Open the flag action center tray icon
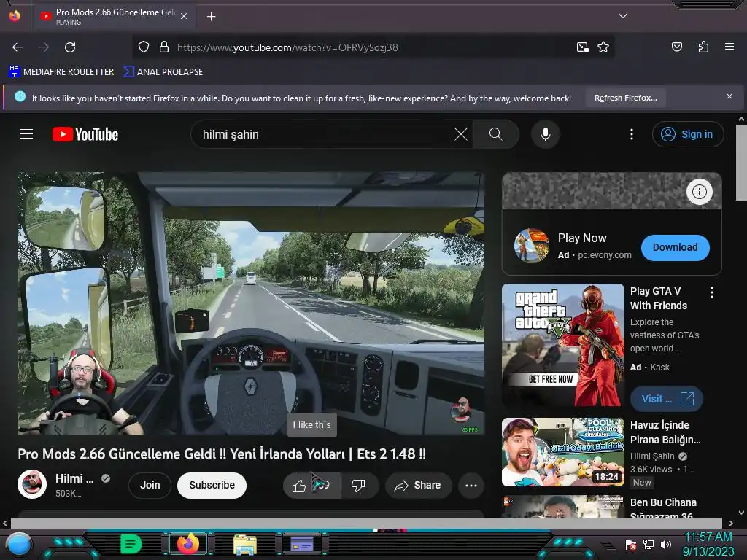The height and width of the screenshot is (560, 747). [x=631, y=544]
